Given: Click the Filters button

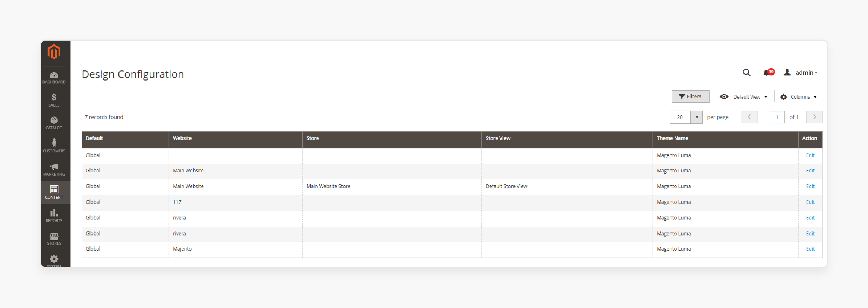Looking at the screenshot, I should coord(690,96).
